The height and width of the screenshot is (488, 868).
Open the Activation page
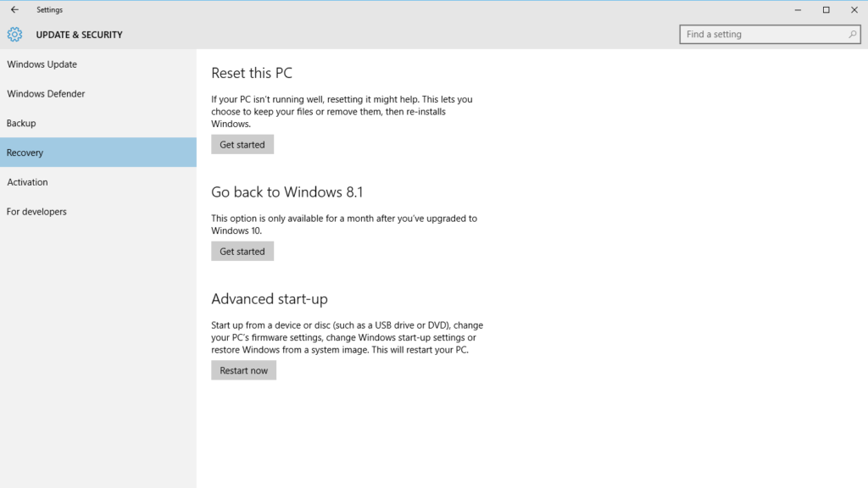28,181
